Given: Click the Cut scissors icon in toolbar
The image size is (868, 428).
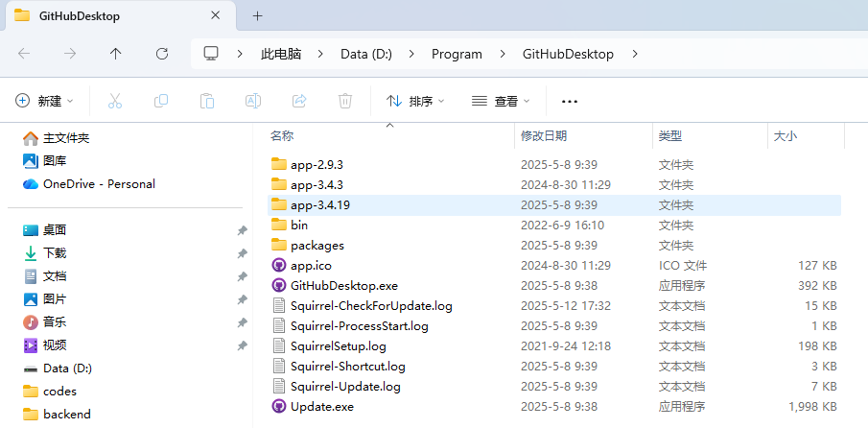Looking at the screenshot, I should pyautogui.click(x=115, y=101).
